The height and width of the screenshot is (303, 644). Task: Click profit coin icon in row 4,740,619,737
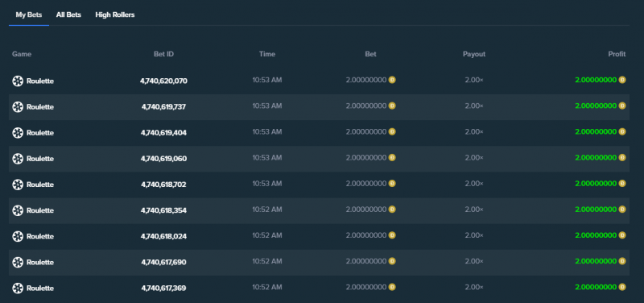pos(622,106)
